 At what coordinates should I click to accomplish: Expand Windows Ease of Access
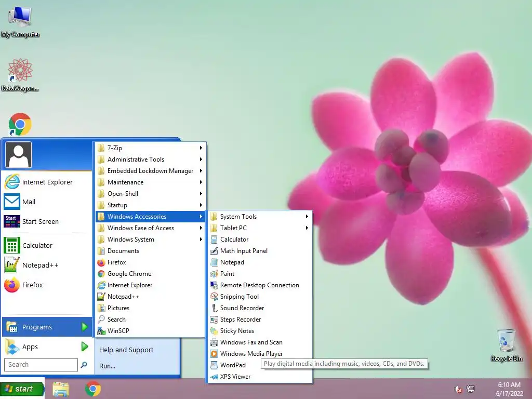tap(150, 228)
